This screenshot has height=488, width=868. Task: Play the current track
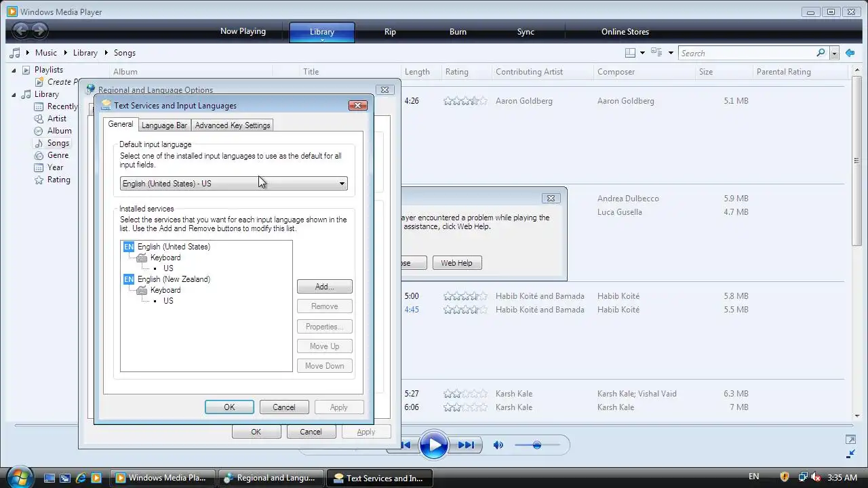434,445
